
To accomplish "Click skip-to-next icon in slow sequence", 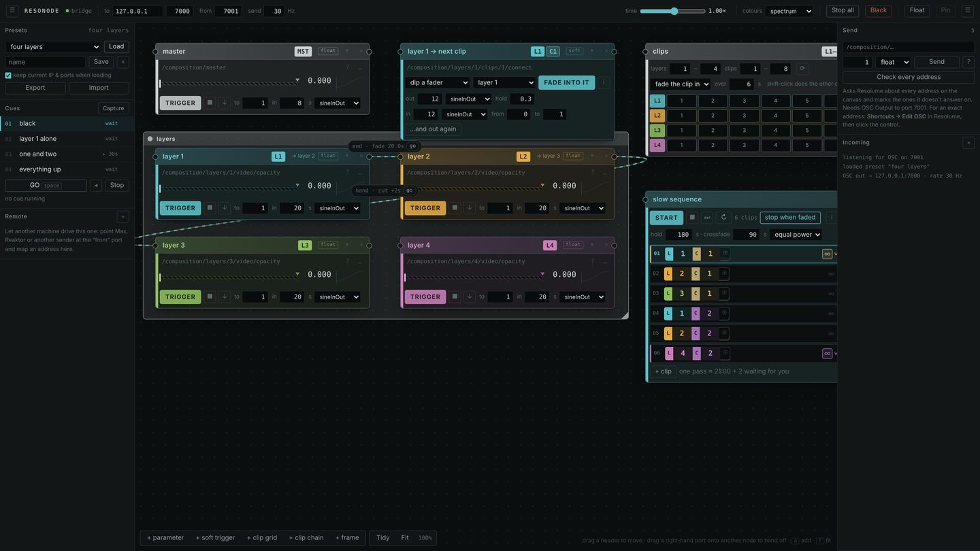I will 708,218.
